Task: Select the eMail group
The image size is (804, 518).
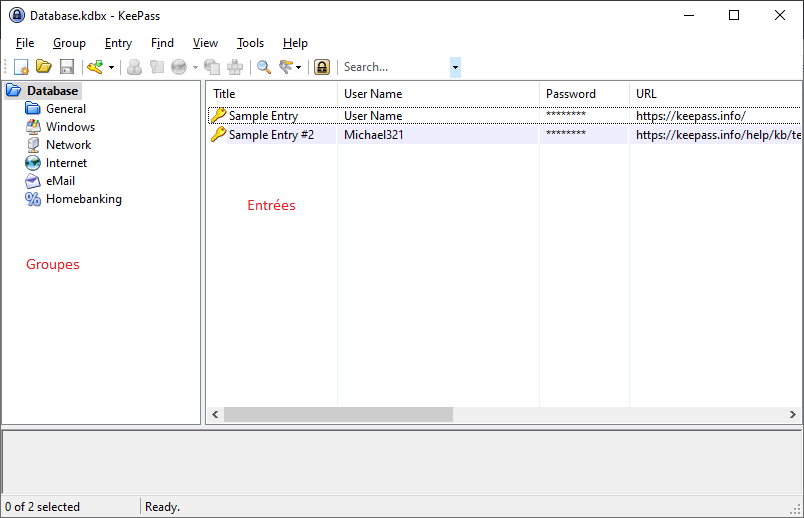Action: (60, 181)
